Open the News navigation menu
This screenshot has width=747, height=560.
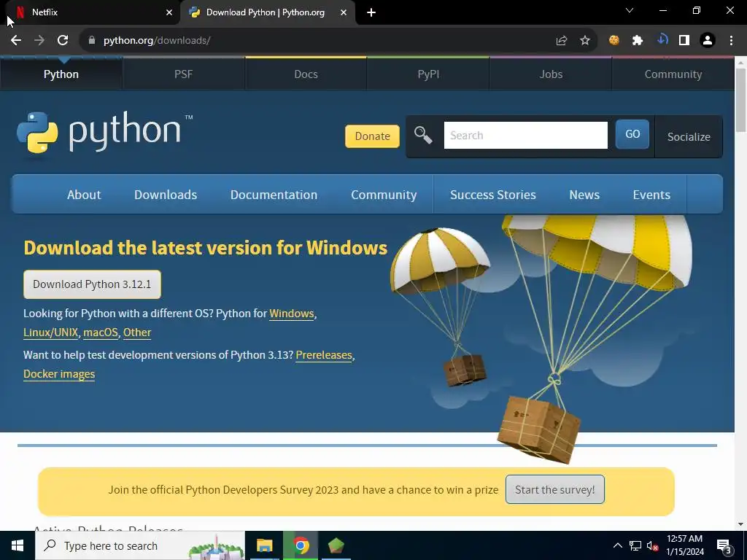pyautogui.click(x=584, y=195)
